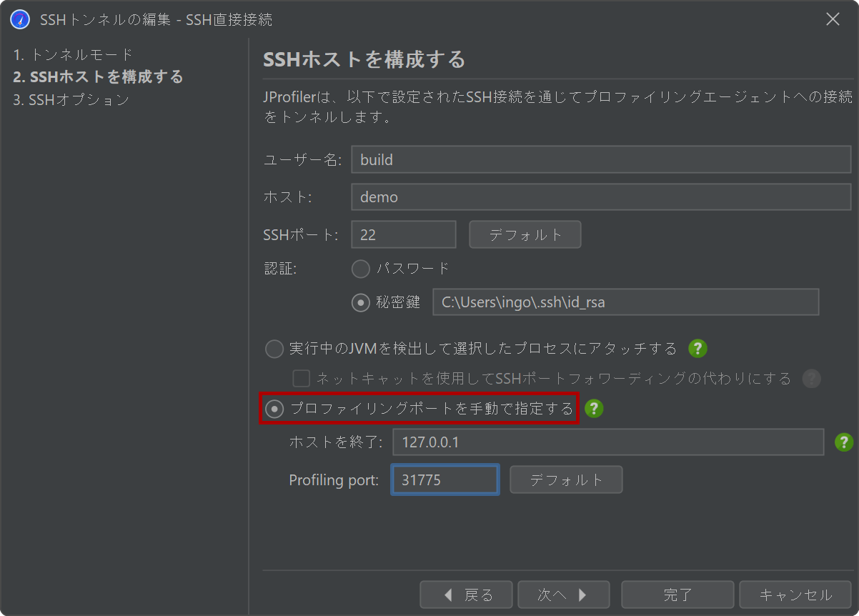Go to step 3 SSHオプション
The width and height of the screenshot is (859, 616).
click(71, 99)
